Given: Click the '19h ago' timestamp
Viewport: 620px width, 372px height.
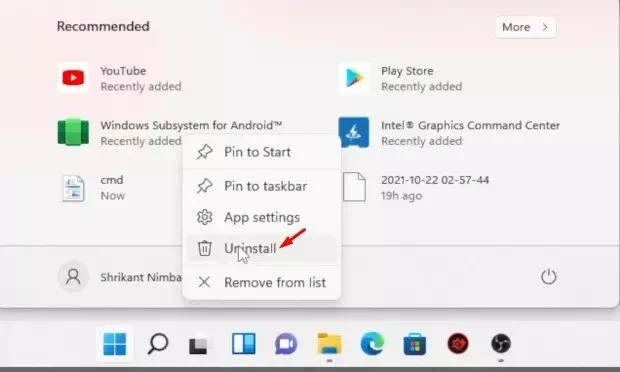Looking at the screenshot, I should click(x=401, y=196).
